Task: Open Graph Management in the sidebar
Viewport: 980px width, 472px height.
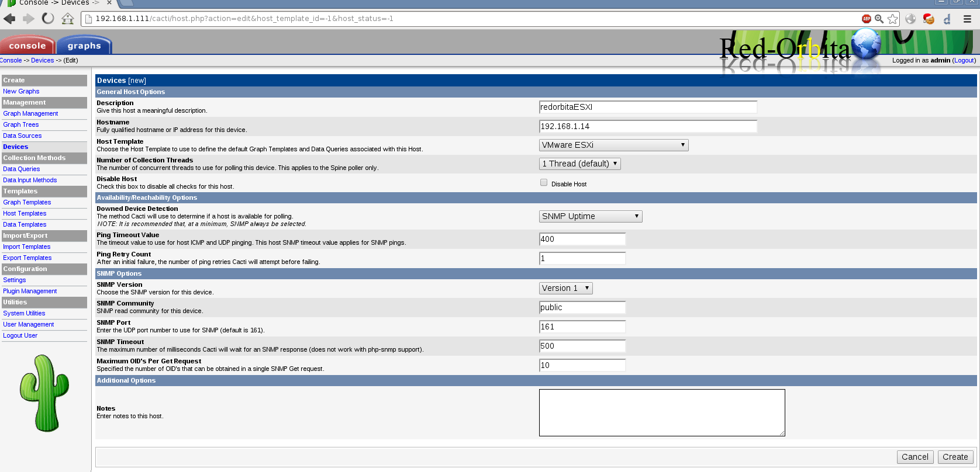Action: click(x=30, y=113)
